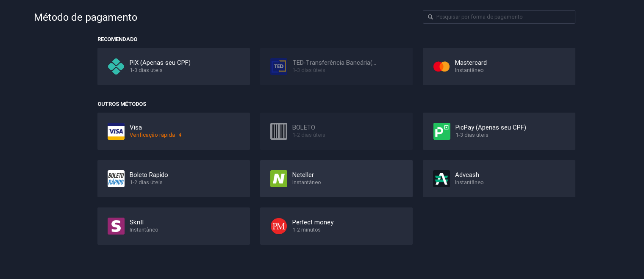
Task: Click the Boleto Rápido logo icon
Action: [x=116, y=179]
